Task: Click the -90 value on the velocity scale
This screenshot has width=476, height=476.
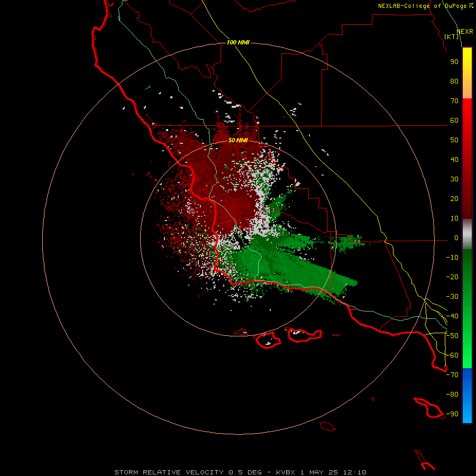Action: 452,414
